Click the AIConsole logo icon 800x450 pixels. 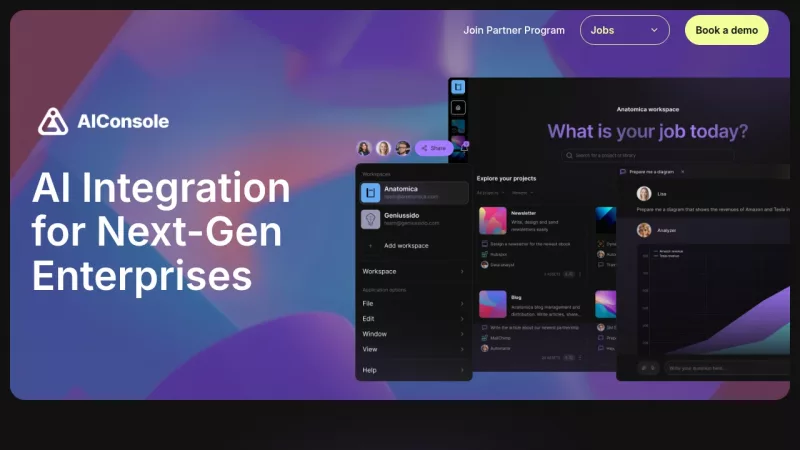[x=52, y=121]
